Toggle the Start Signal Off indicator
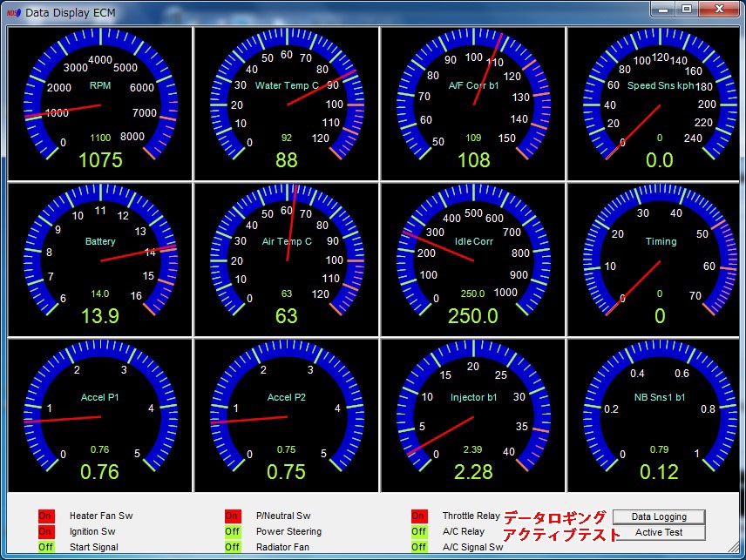 [x=46, y=548]
